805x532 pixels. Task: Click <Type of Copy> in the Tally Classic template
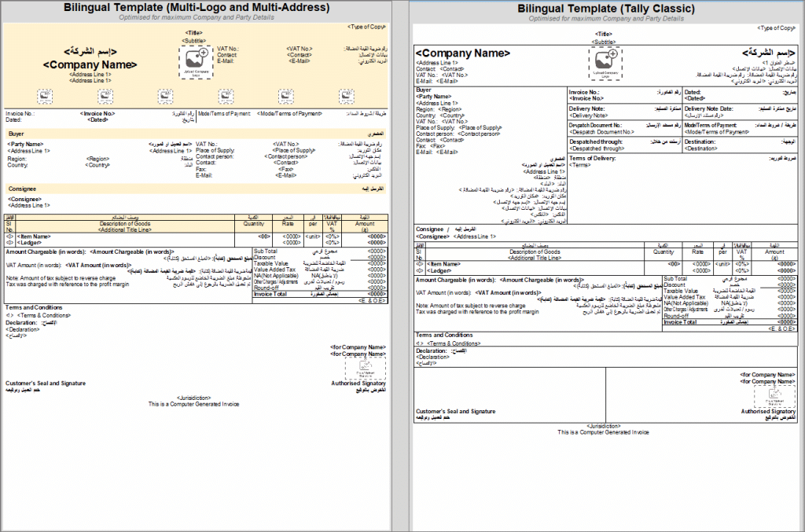[x=776, y=28]
